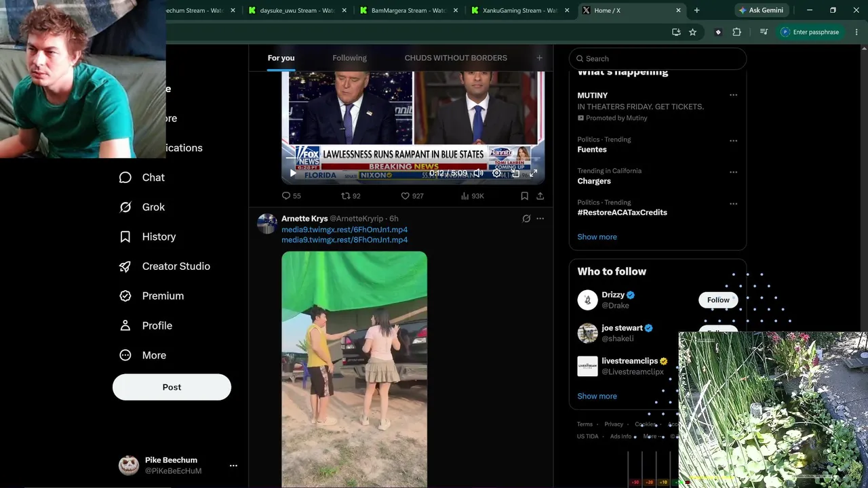
Task: Install this page as an app
Action: 676,32
